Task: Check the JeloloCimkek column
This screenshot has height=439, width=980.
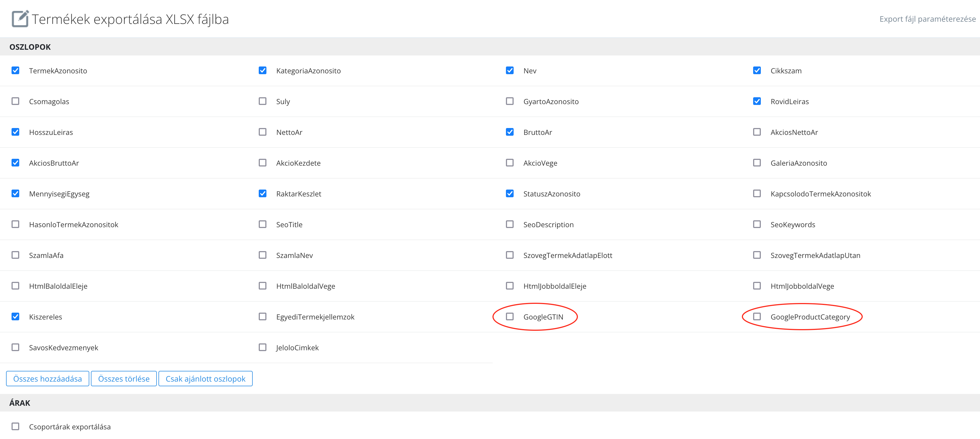Action: (263, 348)
